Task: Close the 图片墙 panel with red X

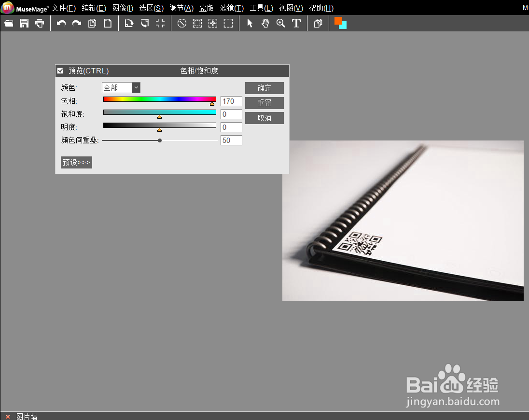Action: click(8, 417)
